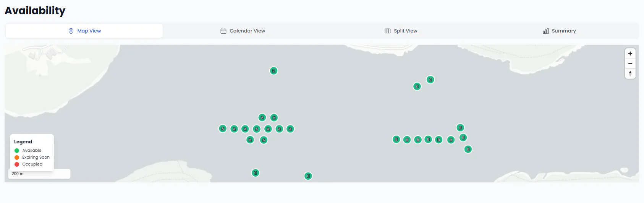Select the leftmost B marker in the row
The height and width of the screenshot is (203, 644).
coord(396,140)
